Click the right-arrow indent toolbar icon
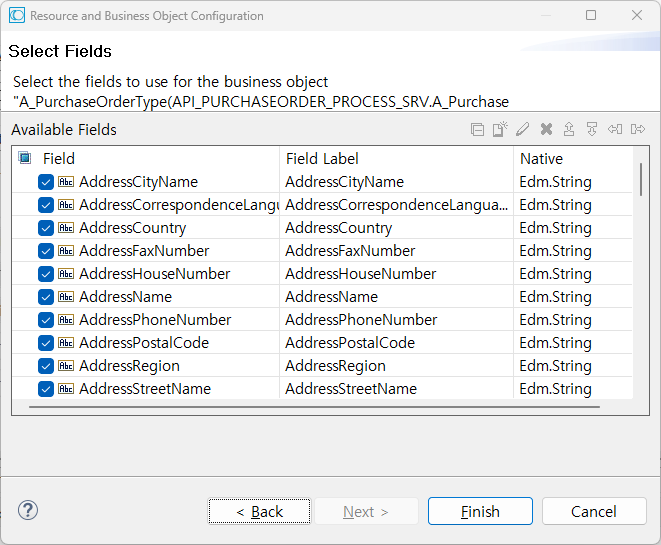The width and height of the screenshot is (661, 545). (637, 129)
